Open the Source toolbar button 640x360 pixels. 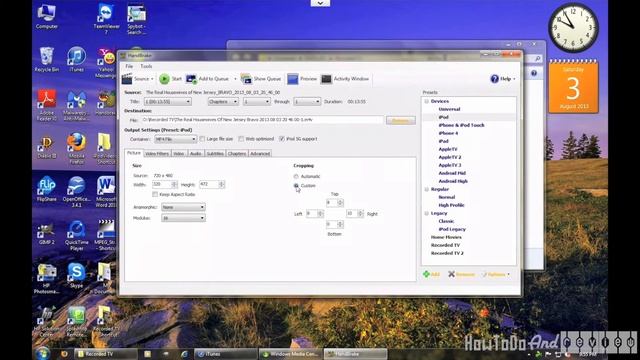click(138, 79)
